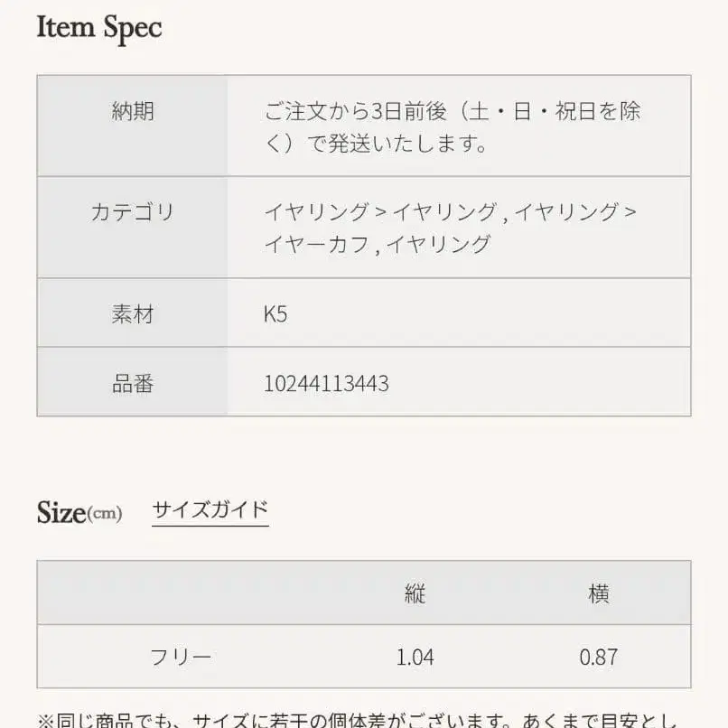Click the first イヤリング category entry
The width and height of the screenshot is (728, 728).
pos(316,213)
